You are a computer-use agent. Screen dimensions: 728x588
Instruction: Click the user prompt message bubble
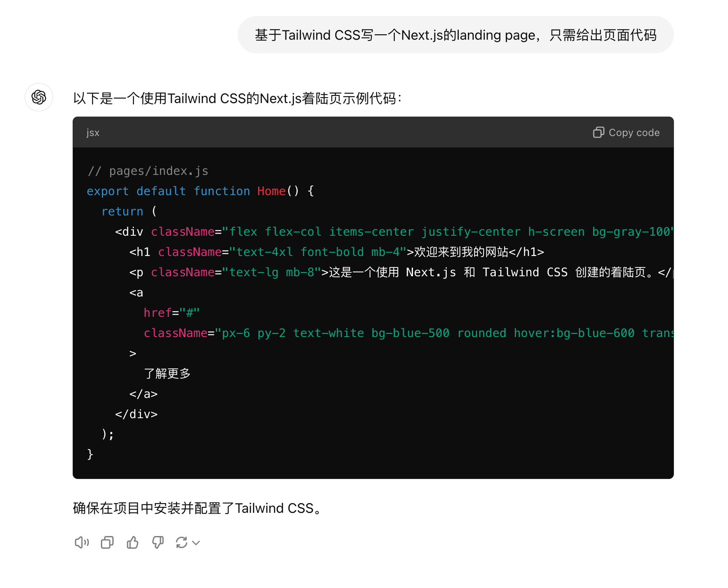(x=456, y=35)
